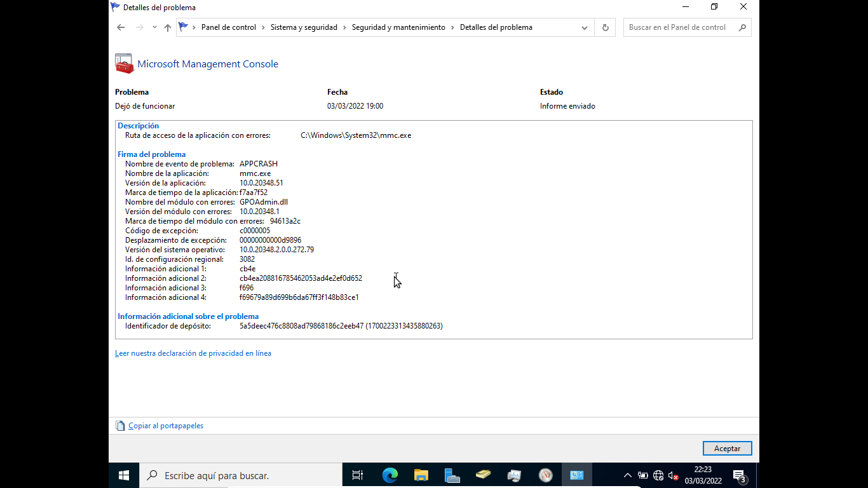The image size is (868, 488).
Task: Refresh the Detalles del problema page
Action: [x=605, y=27]
